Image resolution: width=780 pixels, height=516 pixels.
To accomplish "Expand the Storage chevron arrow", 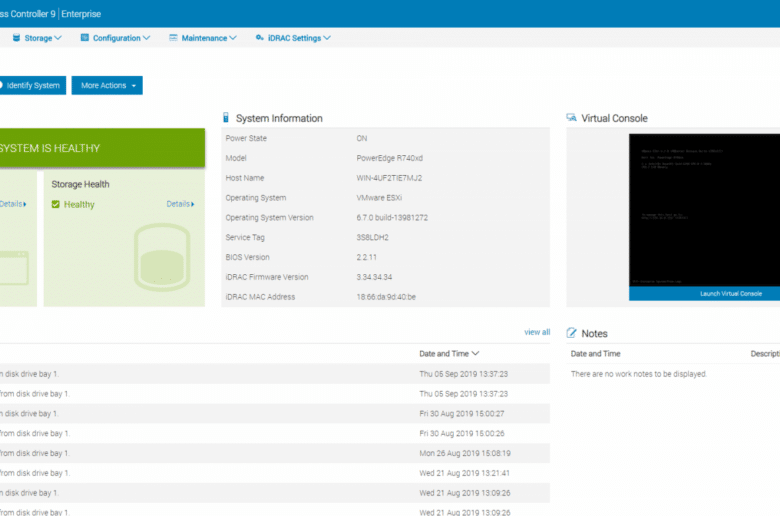I will coord(58,38).
